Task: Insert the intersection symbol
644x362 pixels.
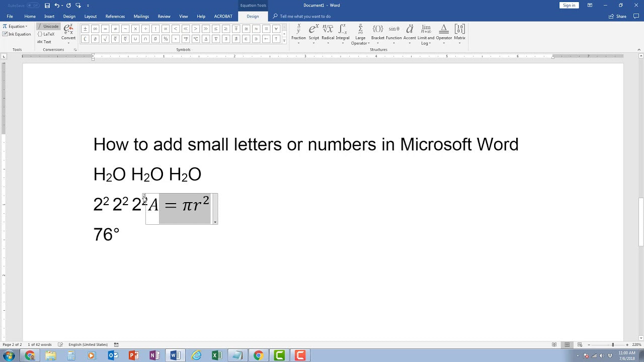Action: pyautogui.click(x=145, y=39)
